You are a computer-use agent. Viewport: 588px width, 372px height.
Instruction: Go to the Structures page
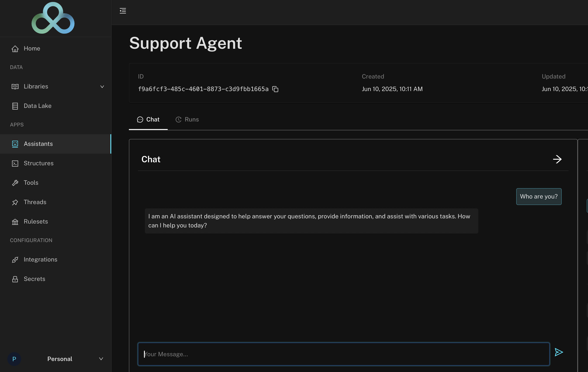38,163
